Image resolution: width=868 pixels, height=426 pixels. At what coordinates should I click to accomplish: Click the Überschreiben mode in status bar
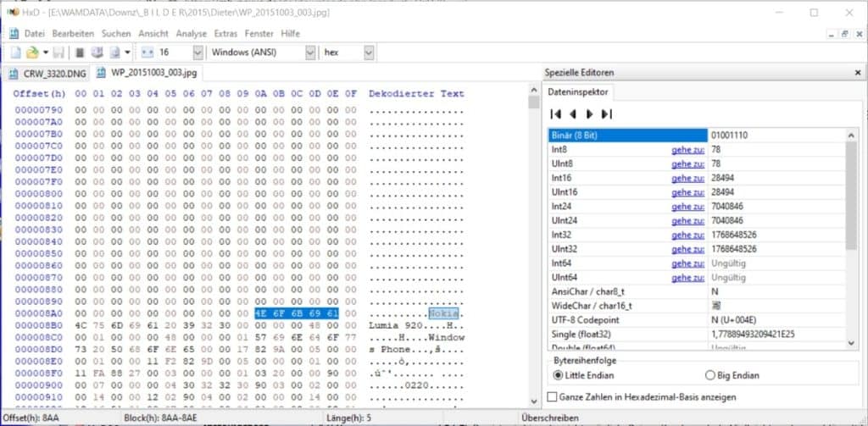point(550,418)
